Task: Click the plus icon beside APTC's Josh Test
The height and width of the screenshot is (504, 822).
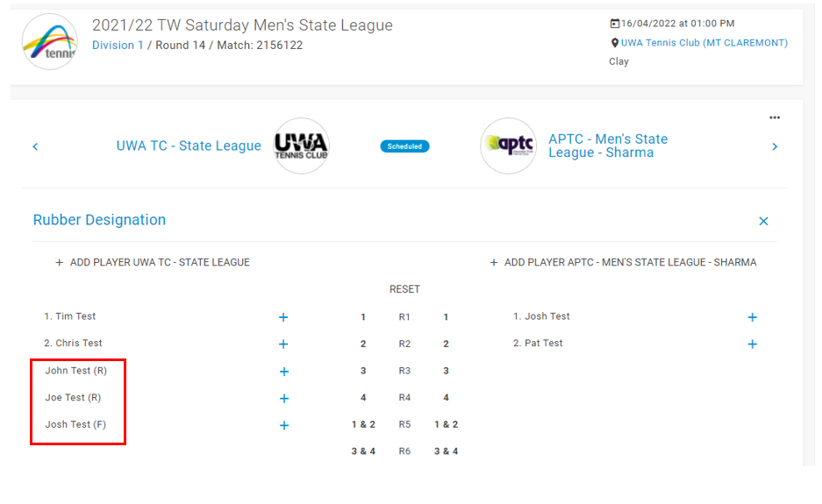Action: pos(753,317)
